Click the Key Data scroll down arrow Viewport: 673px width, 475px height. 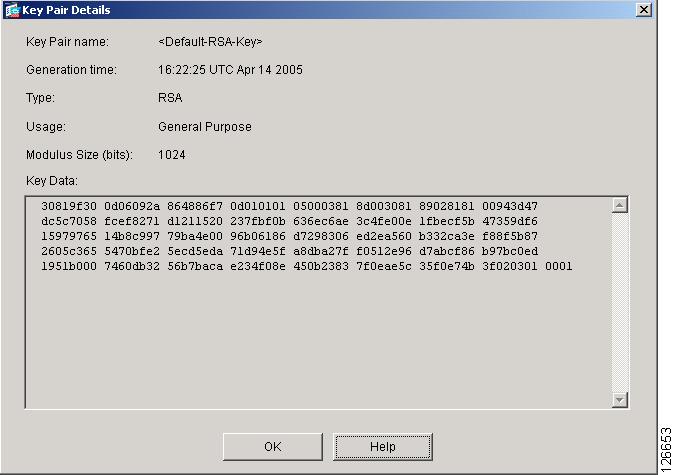(x=619, y=400)
